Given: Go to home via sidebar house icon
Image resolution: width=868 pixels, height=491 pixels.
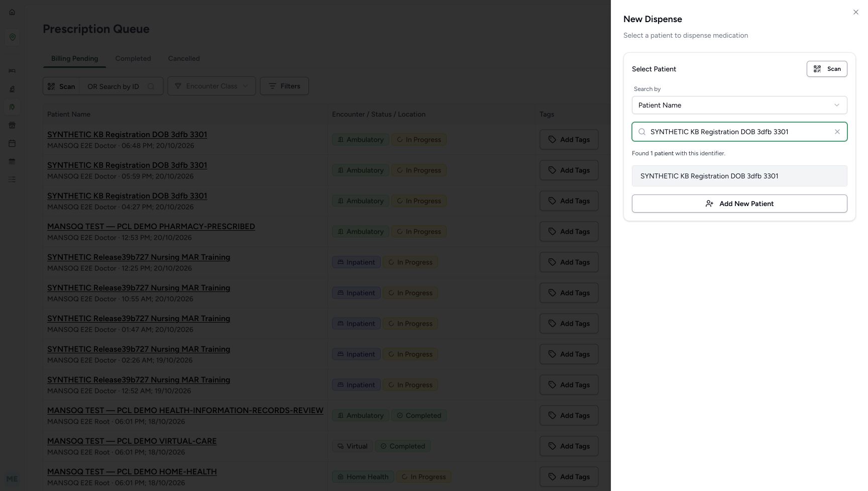Looking at the screenshot, I should click(x=12, y=12).
